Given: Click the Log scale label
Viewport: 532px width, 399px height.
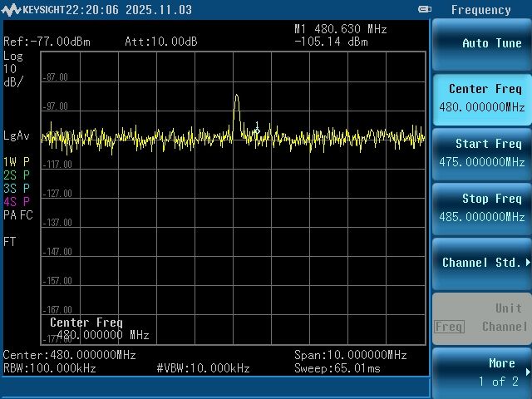Looking at the screenshot, I should (x=13, y=56).
